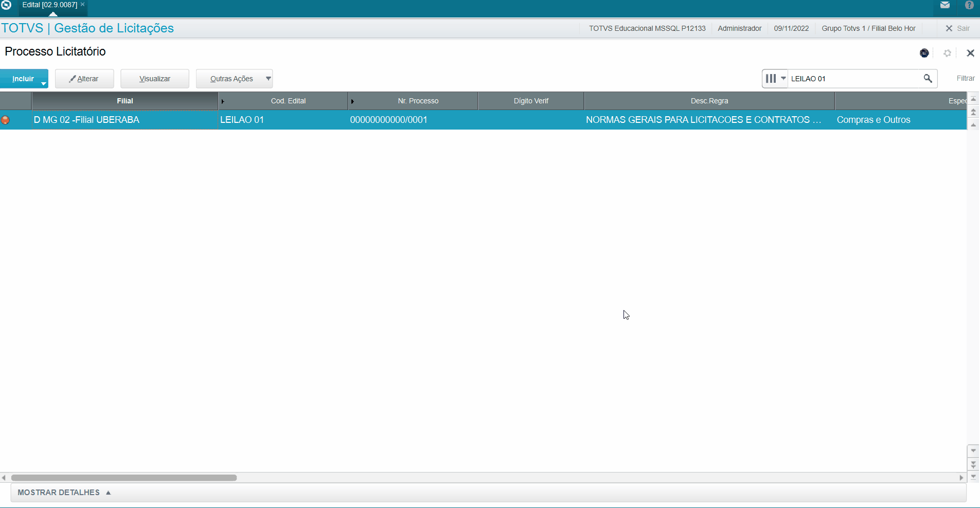Close the Processo Licitatório window
The height and width of the screenshot is (508, 980).
[x=971, y=53]
